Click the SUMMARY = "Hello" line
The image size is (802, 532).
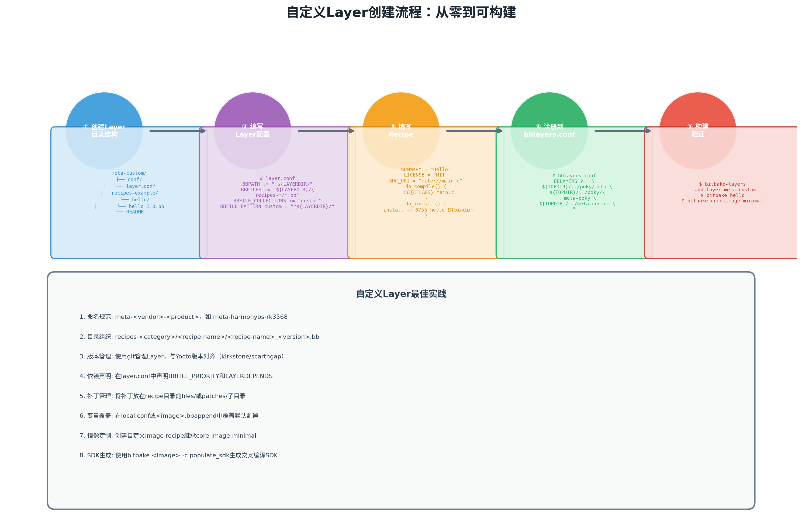click(426, 170)
